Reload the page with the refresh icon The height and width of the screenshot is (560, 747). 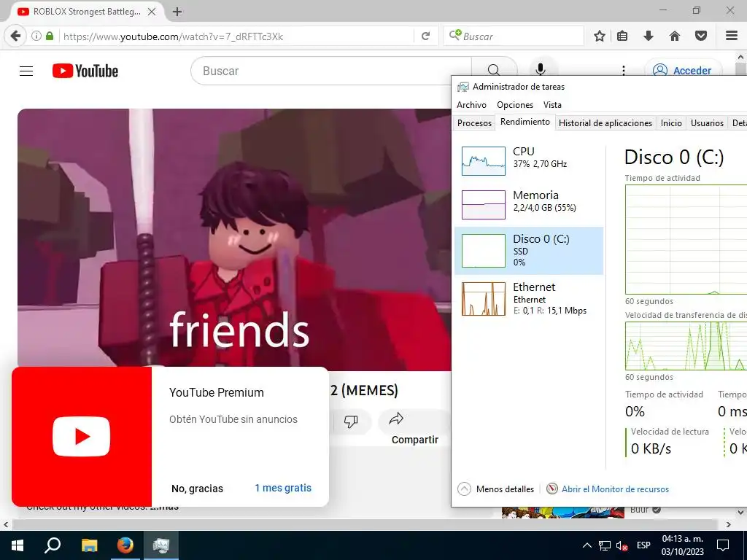coord(425,36)
